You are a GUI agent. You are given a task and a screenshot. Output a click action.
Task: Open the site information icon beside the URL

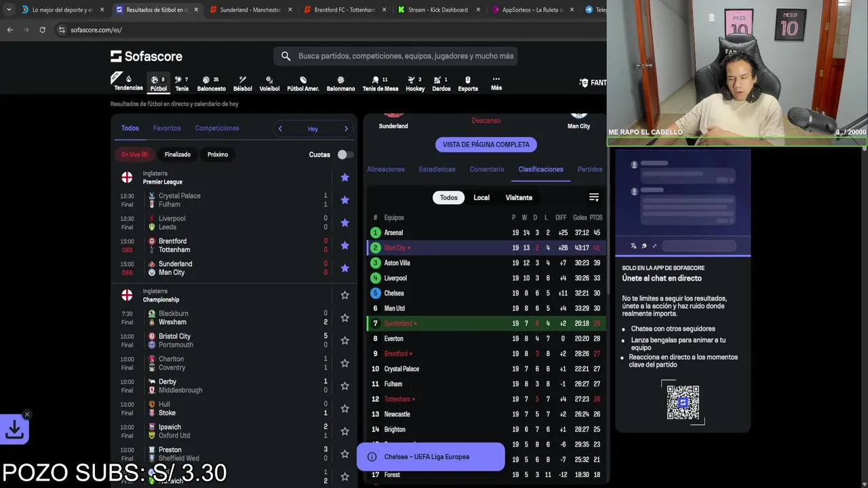tap(62, 30)
